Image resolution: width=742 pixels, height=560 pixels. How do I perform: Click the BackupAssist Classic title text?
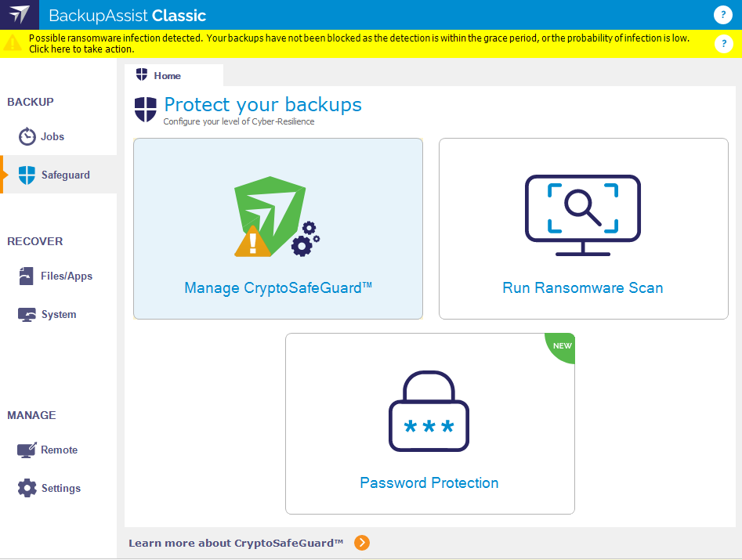pyautogui.click(x=127, y=16)
